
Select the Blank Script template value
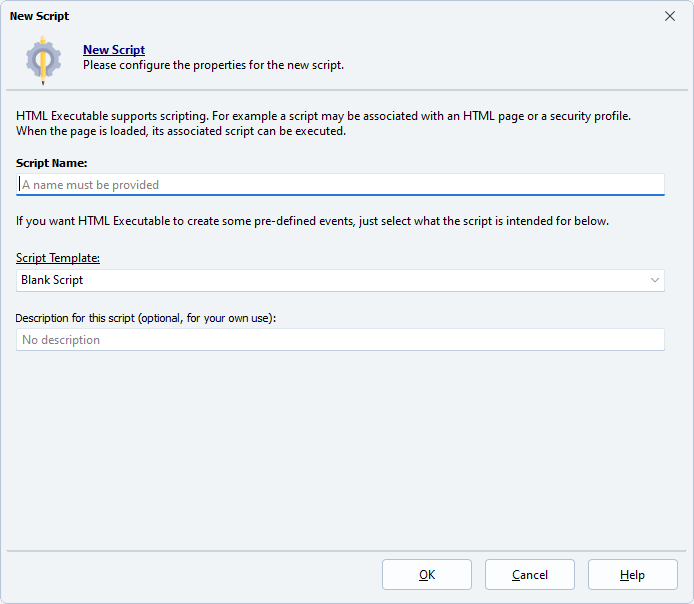tap(52, 280)
